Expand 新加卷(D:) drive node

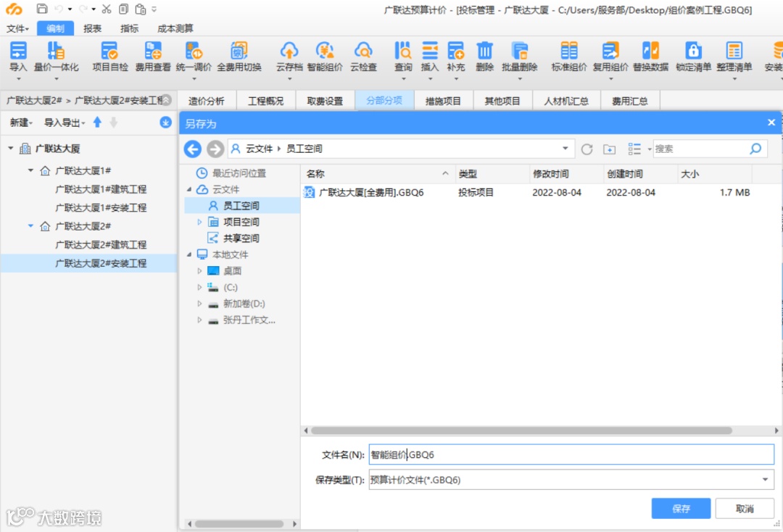tap(199, 304)
